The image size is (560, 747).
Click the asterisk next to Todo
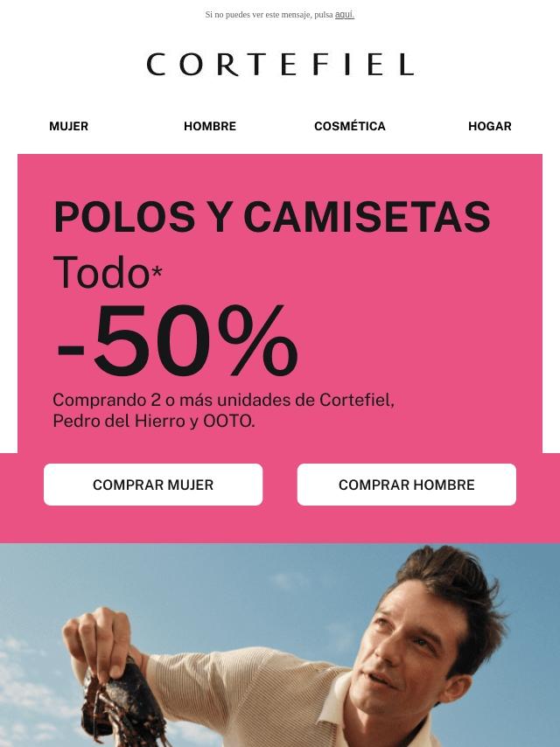tap(157, 271)
